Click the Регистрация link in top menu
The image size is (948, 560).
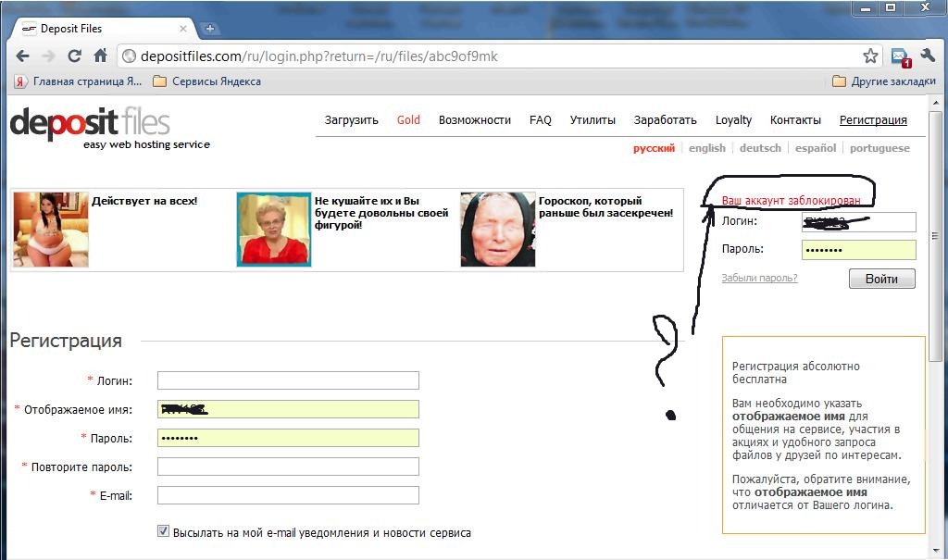click(873, 119)
